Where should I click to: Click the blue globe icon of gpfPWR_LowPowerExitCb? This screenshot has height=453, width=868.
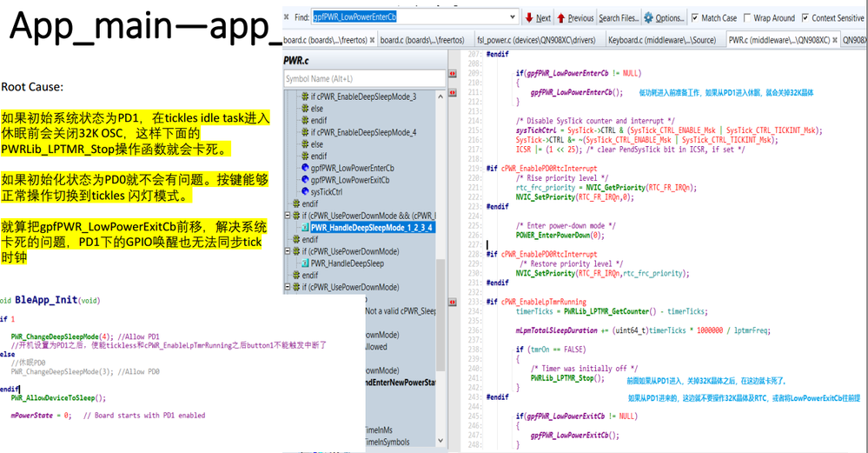tap(304, 180)
